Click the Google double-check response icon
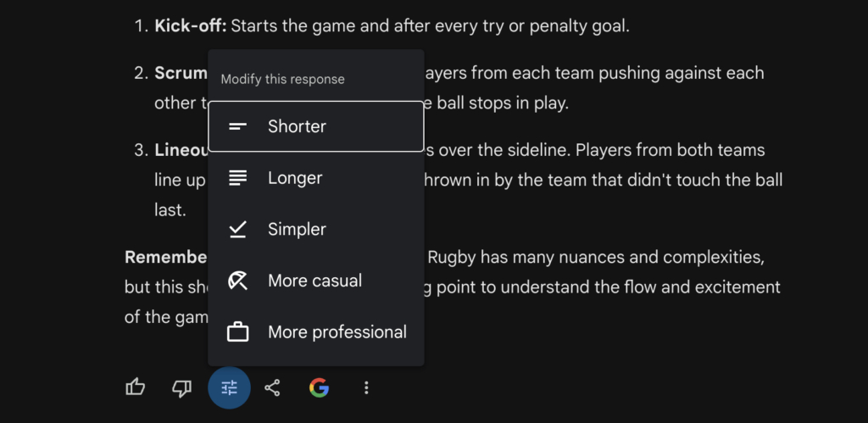The width and height of the screenshot is (868, 423). point(319,387)
